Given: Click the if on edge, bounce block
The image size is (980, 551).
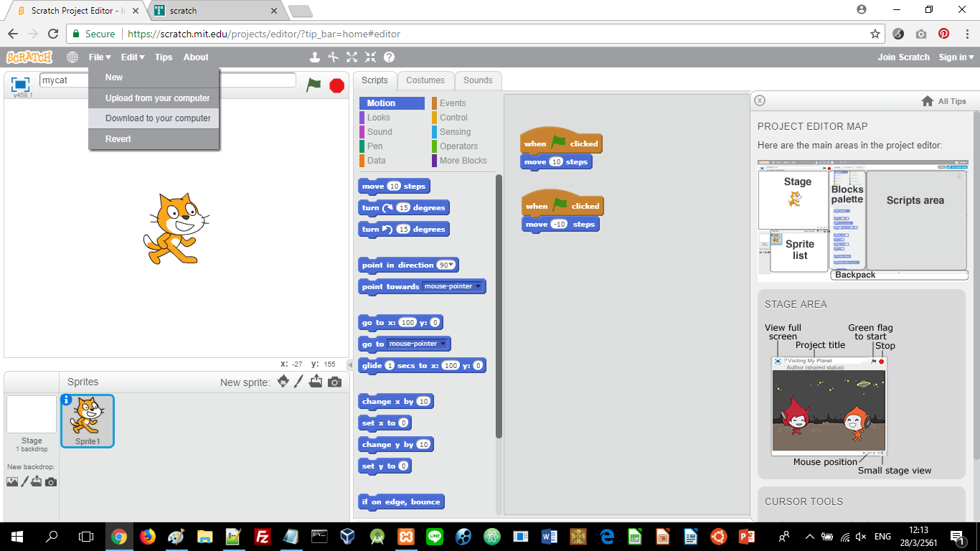Looking at the screenshot, I should (401, 502).
